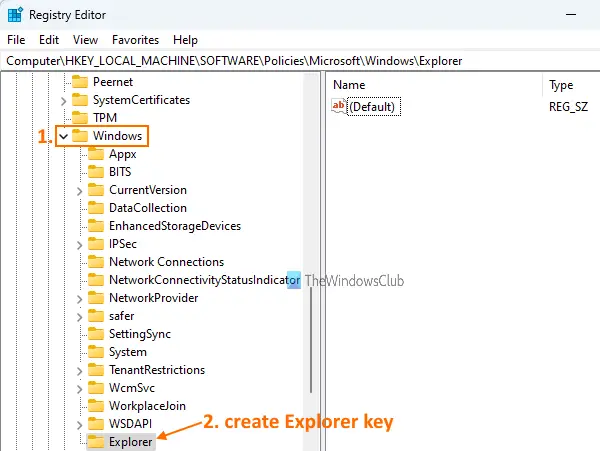Select the System key label
Image resolution: width=600 pixels, height=451 pixels.
(x=127, y=352)
